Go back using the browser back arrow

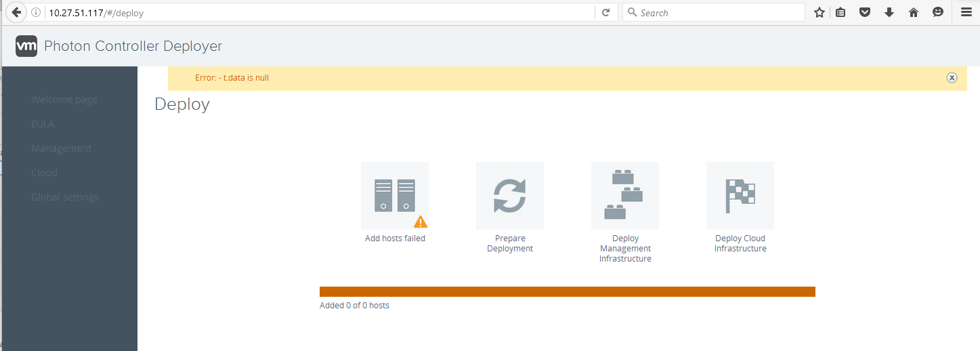(x=16, y=12)
